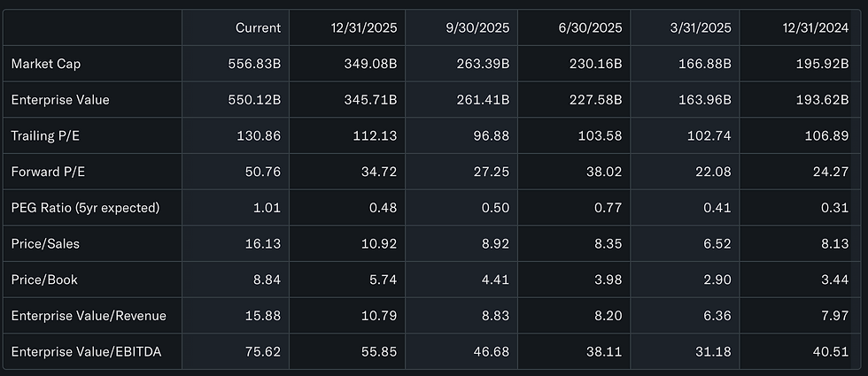Click the Enterprise Value/EBITDA row label

tap(86, 351)
